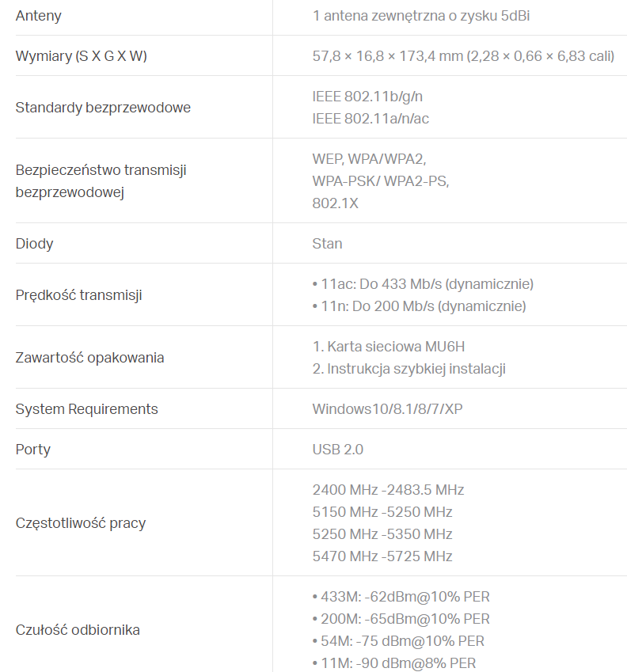Click the Instrukcja szybkiej instalacji entry
The height and width of the screenshot is (672, 627).
click(x=408, y=369)
